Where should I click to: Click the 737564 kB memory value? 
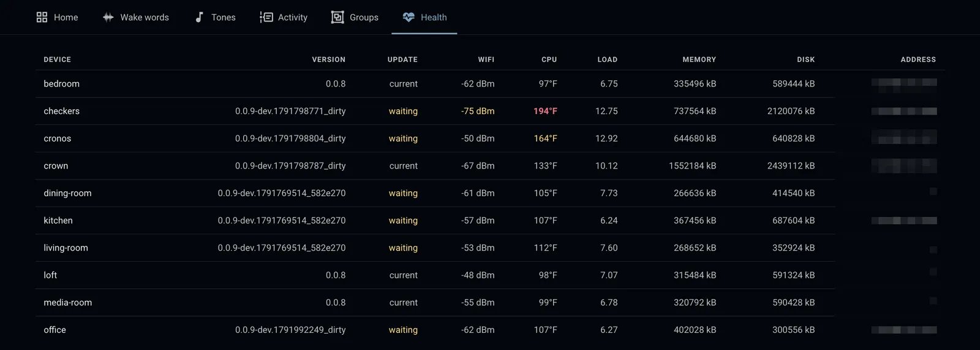coord(695,111)
